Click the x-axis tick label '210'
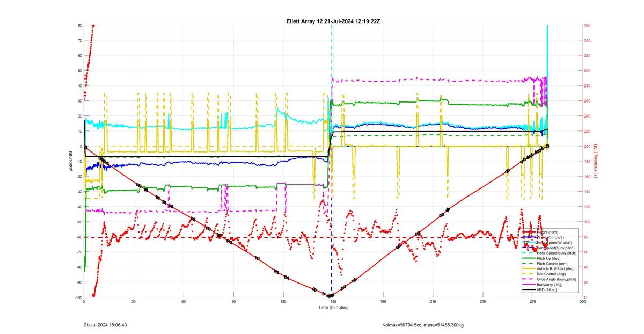 coord(433,302)
